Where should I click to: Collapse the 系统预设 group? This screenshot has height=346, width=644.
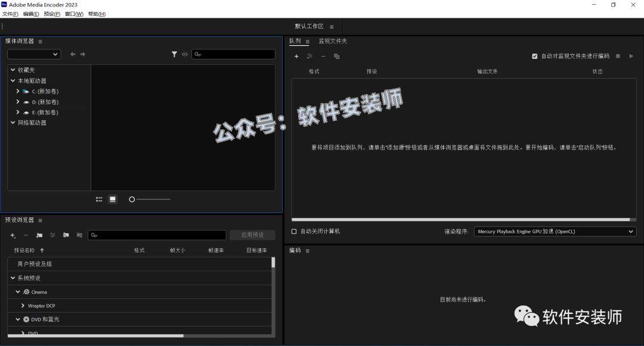click(13, 278)
